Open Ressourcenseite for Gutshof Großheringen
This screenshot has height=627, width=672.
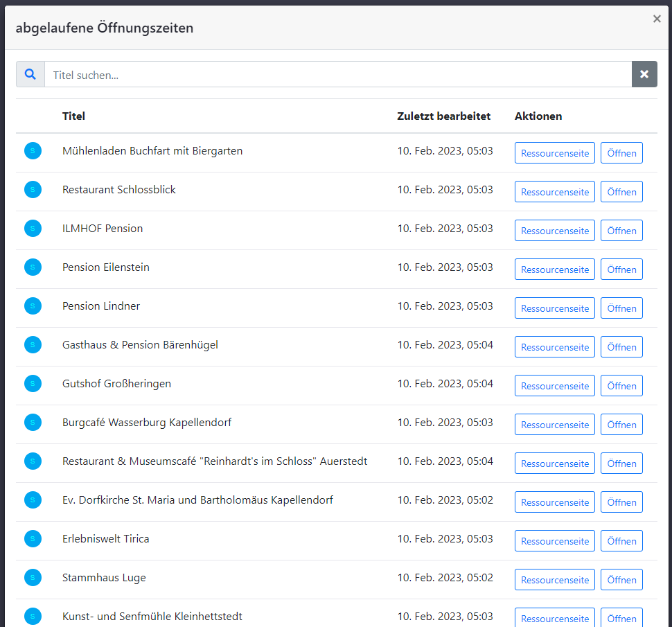554,386
